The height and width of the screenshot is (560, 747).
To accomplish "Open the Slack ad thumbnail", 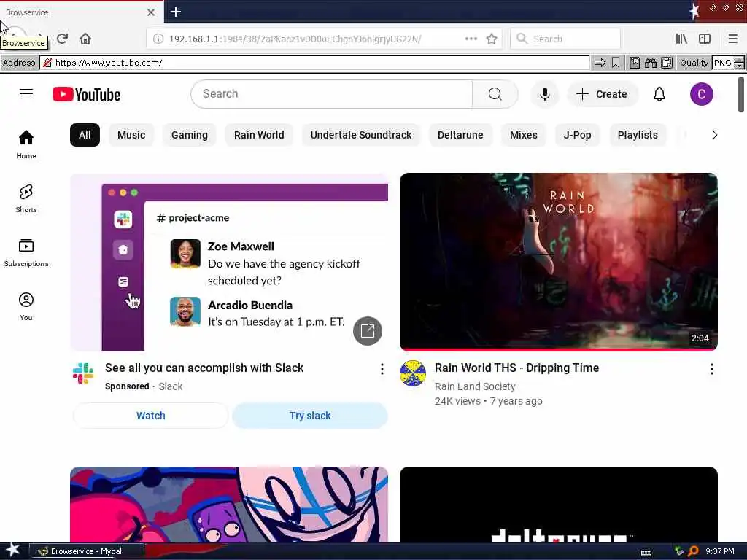I will click(228, 262).
